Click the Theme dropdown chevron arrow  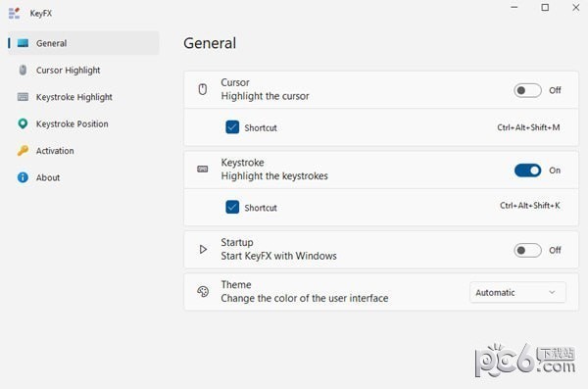pyautogui.click(x=552, y=292)
